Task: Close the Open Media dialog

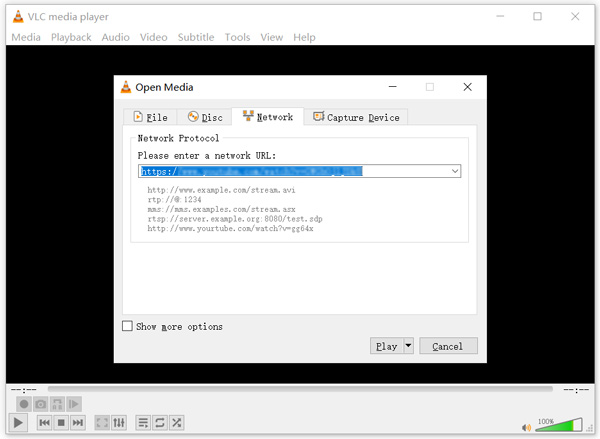Action: 467,87
